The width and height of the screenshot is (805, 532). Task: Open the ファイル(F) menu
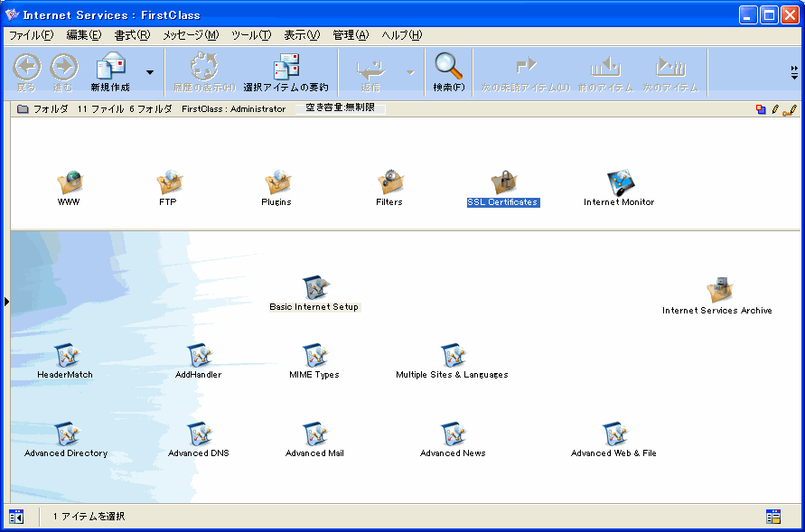pyautogui.click(x=32, y=35)
